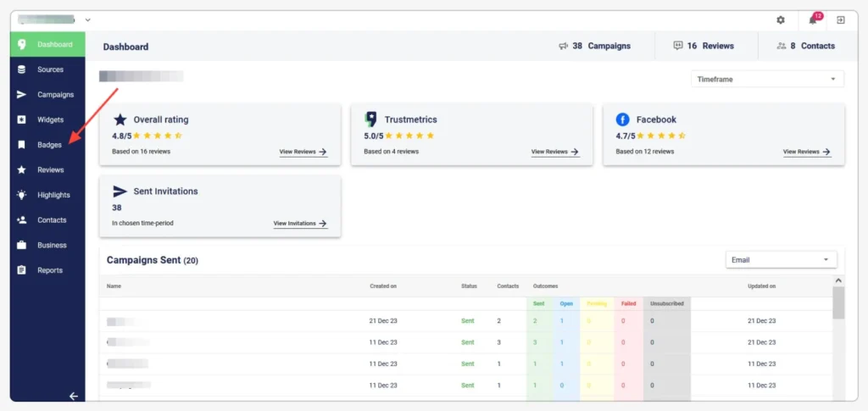This screenshot has height=411, width=868.
Task: Open the settings gear icon
Action: [781, 19]
